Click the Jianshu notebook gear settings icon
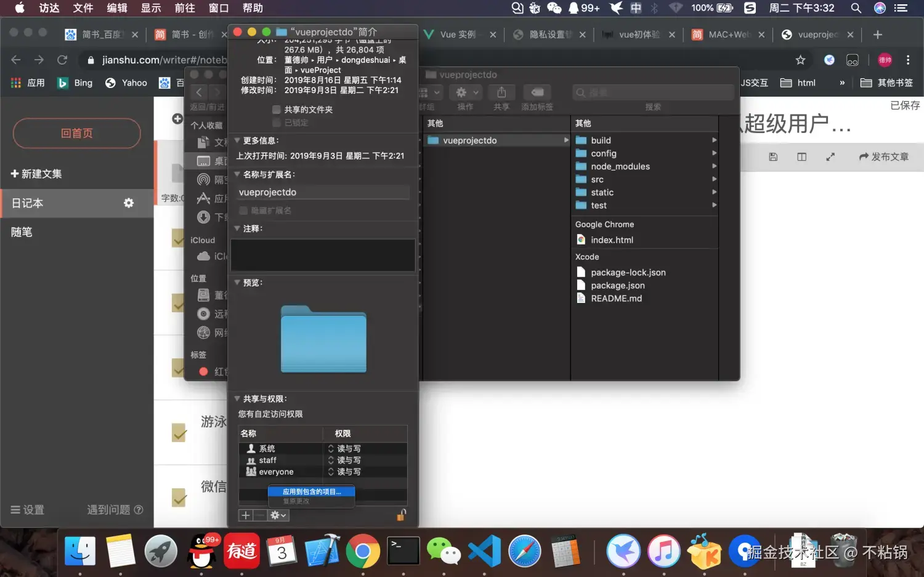Screen dimensions: 924x577 click(x=129, y=203)
